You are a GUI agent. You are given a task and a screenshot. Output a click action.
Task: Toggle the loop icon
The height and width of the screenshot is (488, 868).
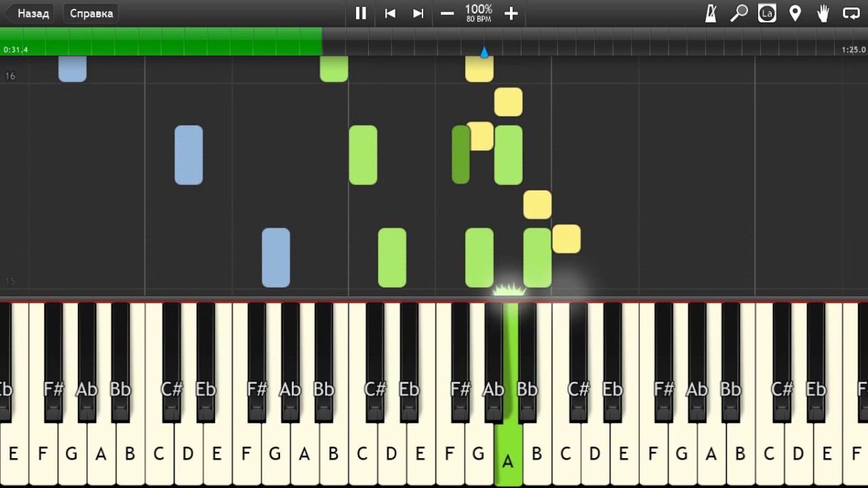pyautogui.click(x=851, y=13)
